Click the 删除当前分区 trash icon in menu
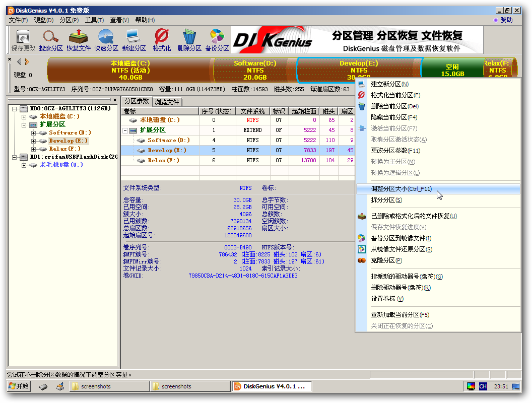The image size is (532, 403). (x=362, y=106)
